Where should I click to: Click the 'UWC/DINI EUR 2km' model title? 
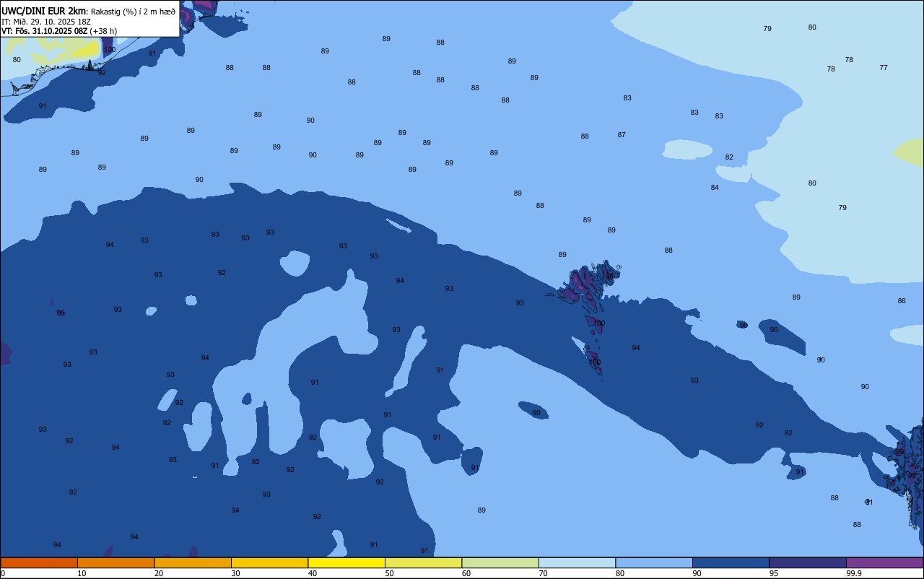pos(44,11)
